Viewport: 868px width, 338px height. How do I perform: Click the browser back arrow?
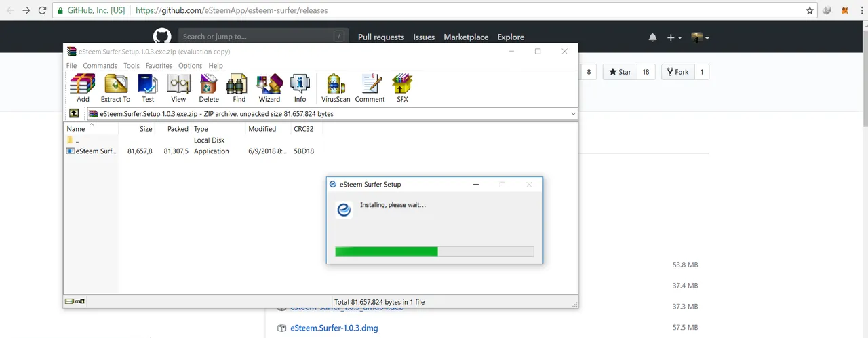point(10,11)
